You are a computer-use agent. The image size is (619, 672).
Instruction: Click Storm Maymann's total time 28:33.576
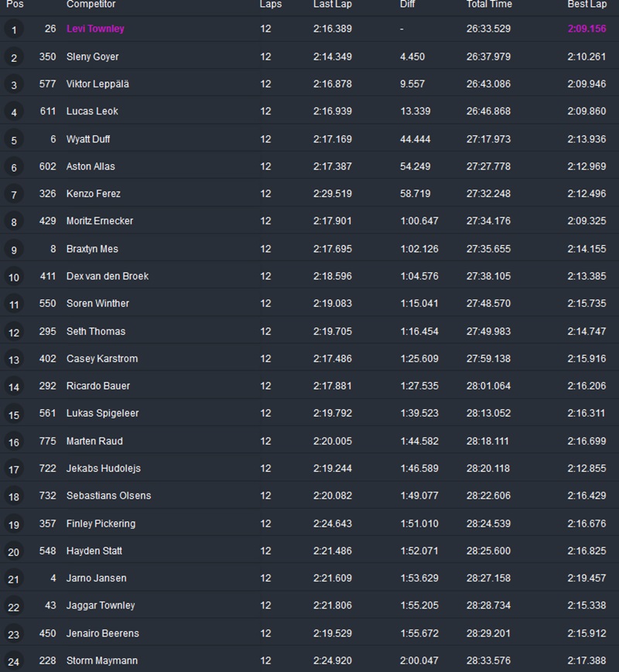tap(488, 661)
